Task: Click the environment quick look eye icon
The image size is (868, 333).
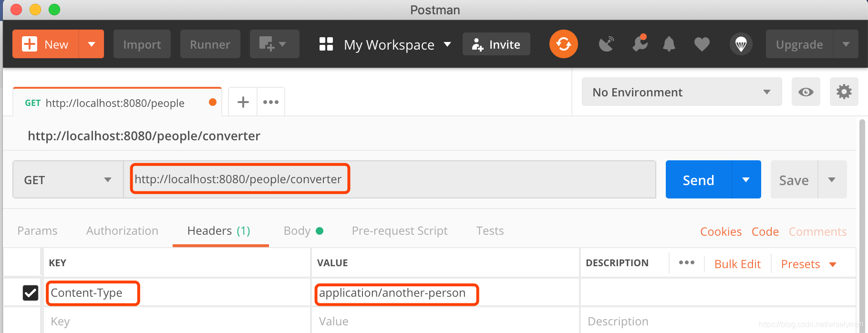Action: (x=806, y=92)
